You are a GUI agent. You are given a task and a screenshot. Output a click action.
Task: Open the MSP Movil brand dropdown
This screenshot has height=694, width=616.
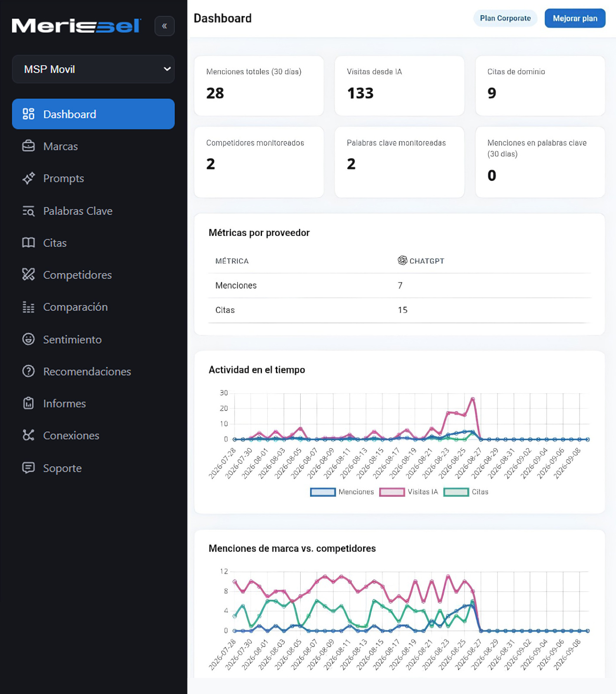point(93,69)
